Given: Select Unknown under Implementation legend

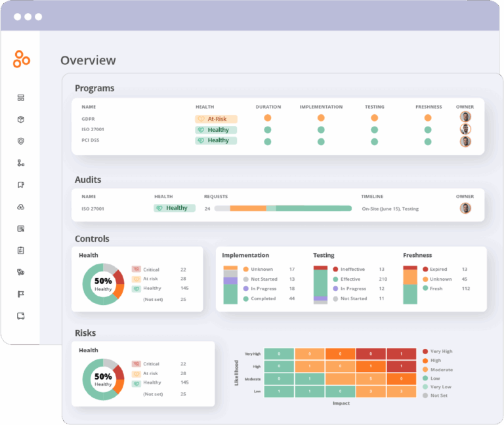Looking at the screenshot, I should 258,269.
